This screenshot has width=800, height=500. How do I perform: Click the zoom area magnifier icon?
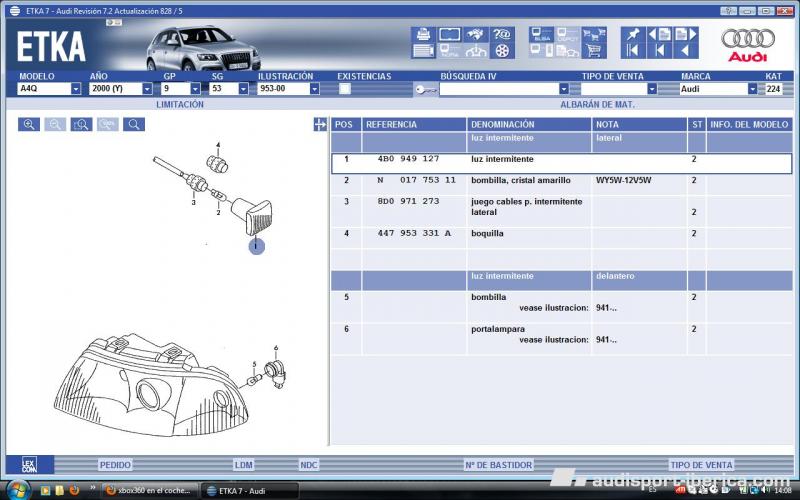click(x=81, y=124)
